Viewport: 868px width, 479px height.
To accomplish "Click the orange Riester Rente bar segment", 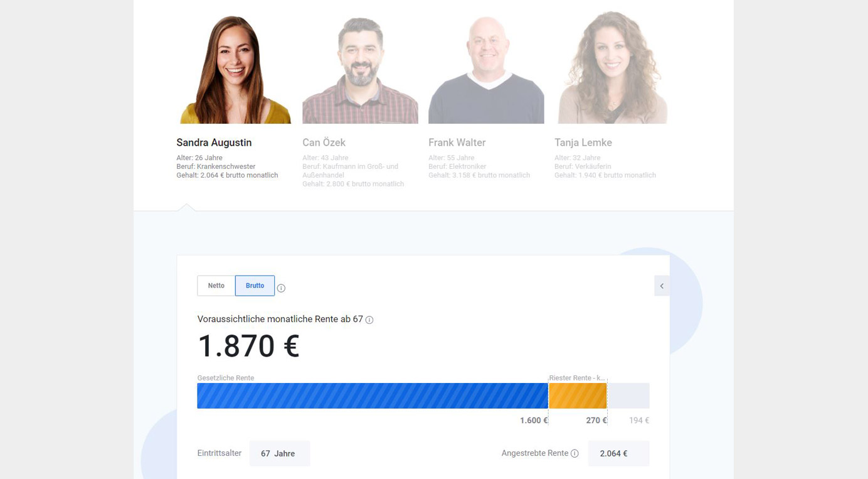I will pos(578,396).
